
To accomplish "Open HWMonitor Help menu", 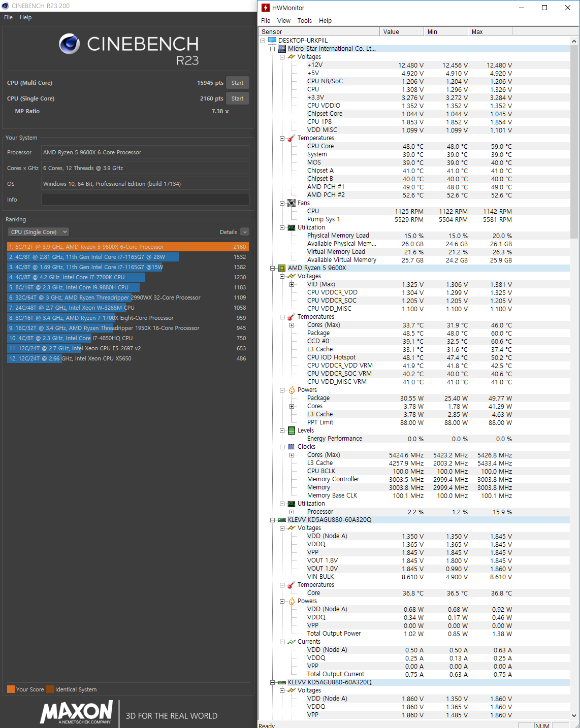I will (x=326, y=21).
